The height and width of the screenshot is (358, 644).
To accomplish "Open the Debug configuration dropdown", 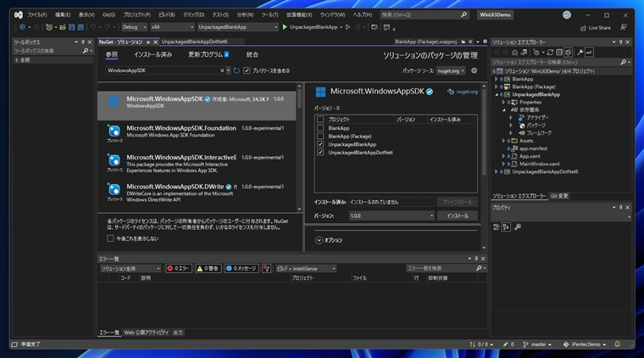I will coord(134,27).
